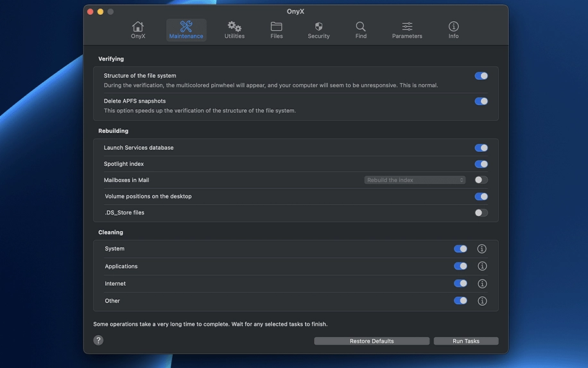Expand the Rebuild the index dropdown
This screenshot has width=588, height=368.
[x=415, y=180]
